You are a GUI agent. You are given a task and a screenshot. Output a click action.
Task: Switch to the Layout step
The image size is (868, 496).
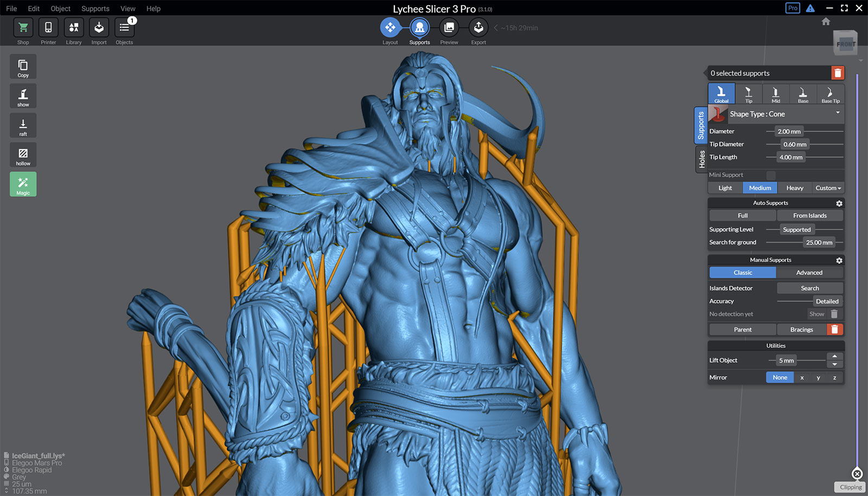coord(390,27)
